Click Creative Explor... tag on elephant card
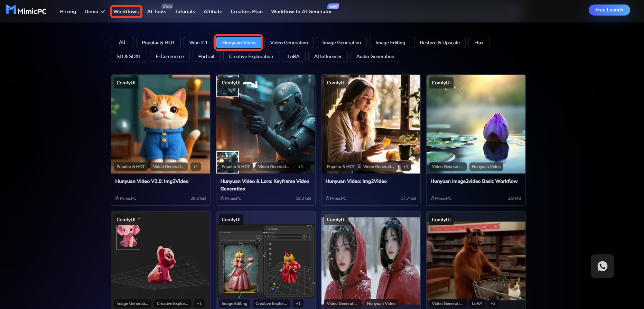Screen dimensions: 644x309 172,303
